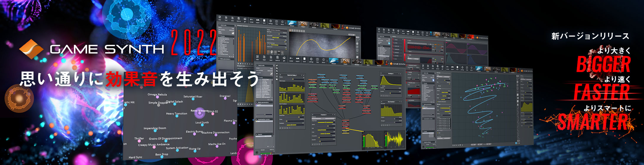This screenshot has width=644, height=165.
Task: Select the Whoosh tab in Modular window
Action: coord(334,61)
